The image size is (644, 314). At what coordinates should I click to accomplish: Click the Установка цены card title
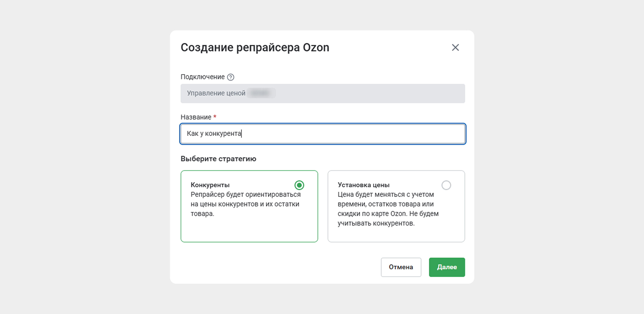pyautogui.click(x=364, y=185)
